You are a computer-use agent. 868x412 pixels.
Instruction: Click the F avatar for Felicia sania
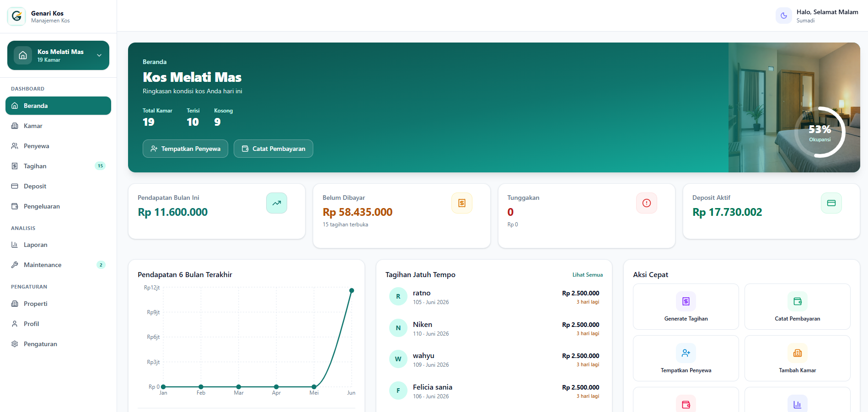[x=398, y=391]
